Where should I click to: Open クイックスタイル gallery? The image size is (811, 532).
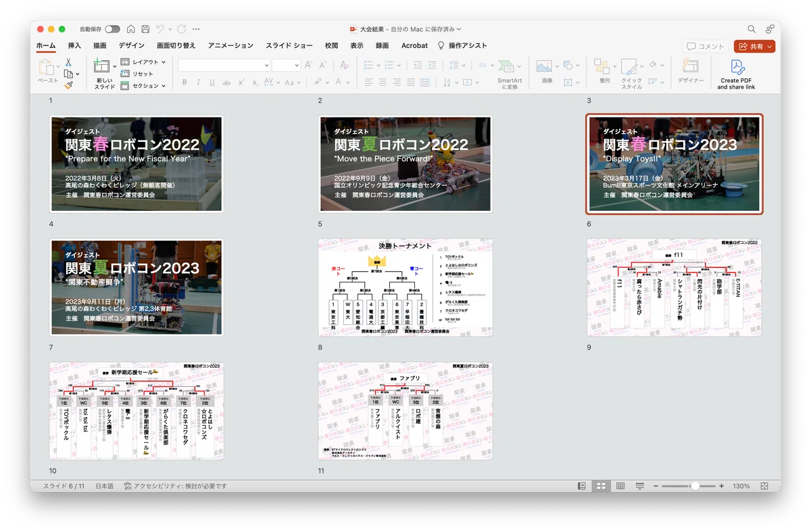coord(631,74)
